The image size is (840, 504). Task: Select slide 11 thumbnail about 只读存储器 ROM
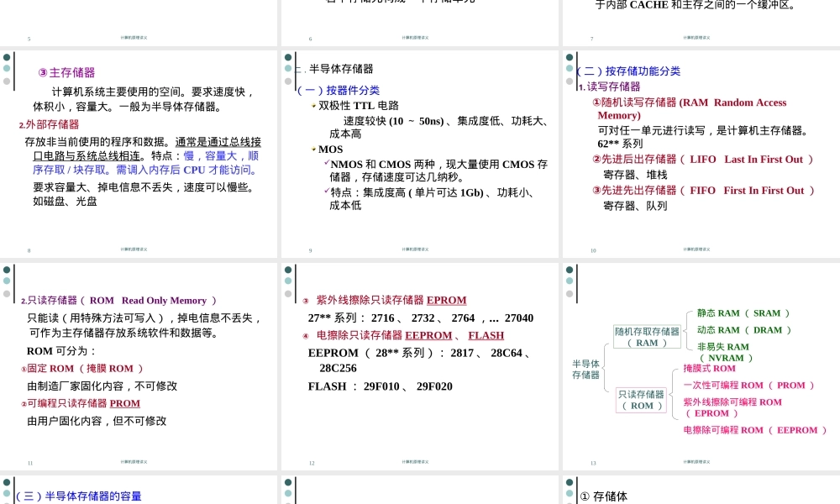[x=139, y=366]
